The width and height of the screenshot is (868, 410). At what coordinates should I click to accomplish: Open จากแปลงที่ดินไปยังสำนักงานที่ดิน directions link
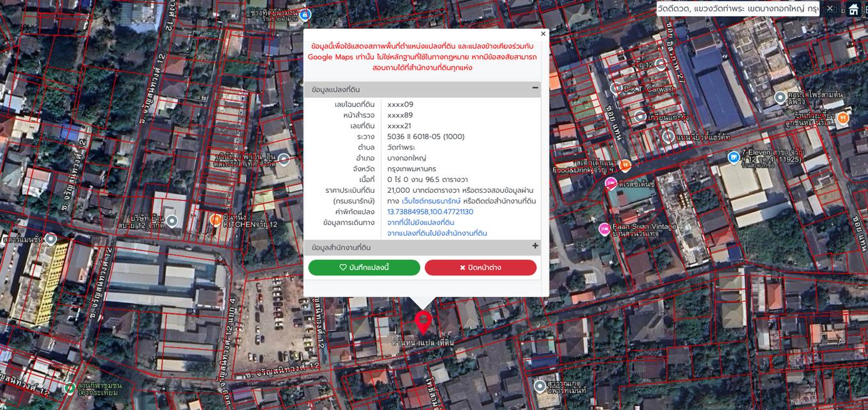(437, 233)
